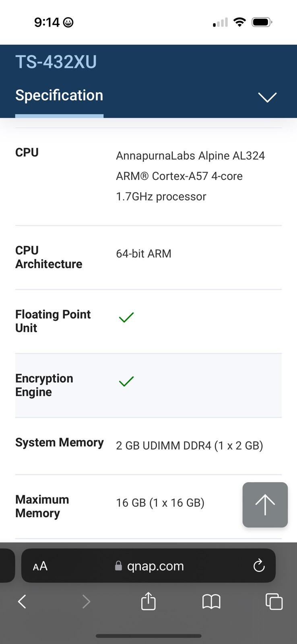Image resolution: width=297 pixels, height=644 pixels.
Task: Tap the CPU Architecture label
Action: click(x=49, y=257)
